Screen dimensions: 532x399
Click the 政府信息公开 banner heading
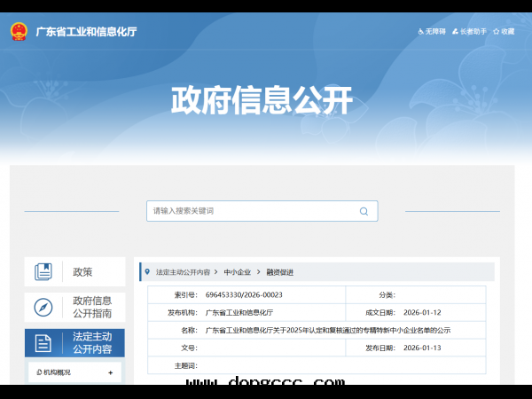(262, 100)
